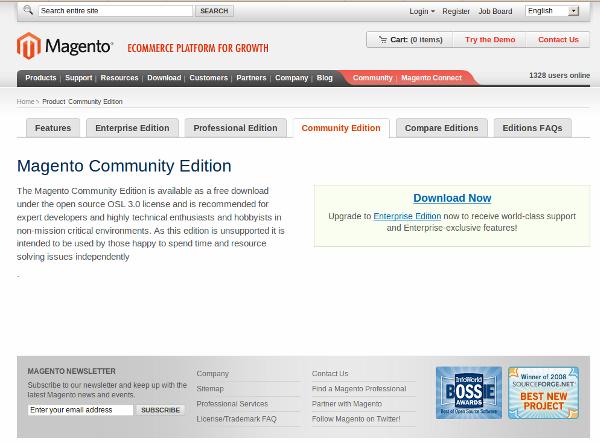
Task: Open the Download menu
Action: [164, 78]
